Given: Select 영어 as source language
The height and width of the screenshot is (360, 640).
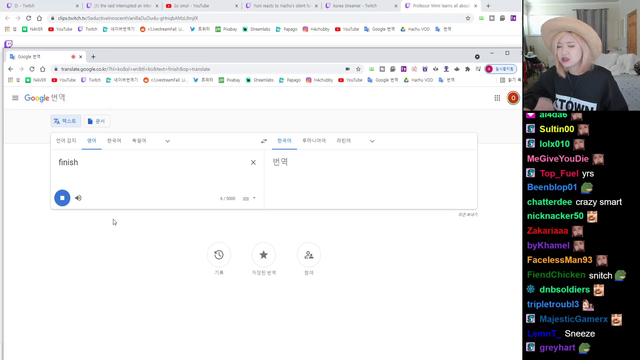Looking at the screenshot, I should pos(91,141).
